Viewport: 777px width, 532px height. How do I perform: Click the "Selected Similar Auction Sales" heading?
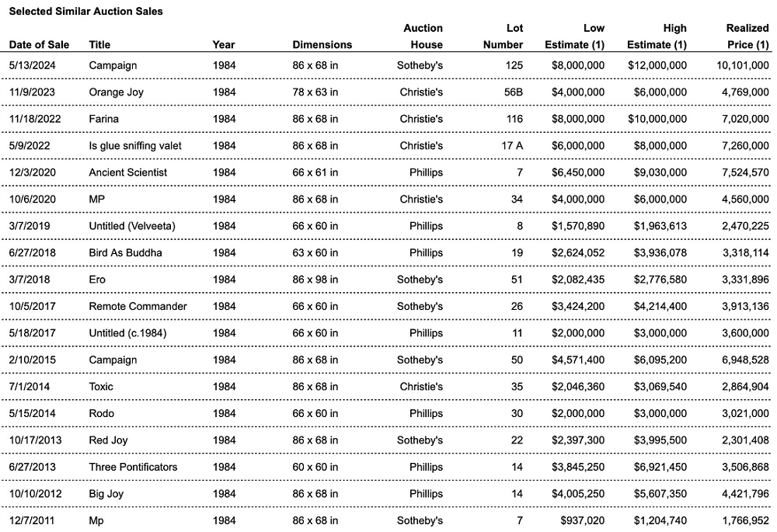pyautogui.click(x=85, y=12)
